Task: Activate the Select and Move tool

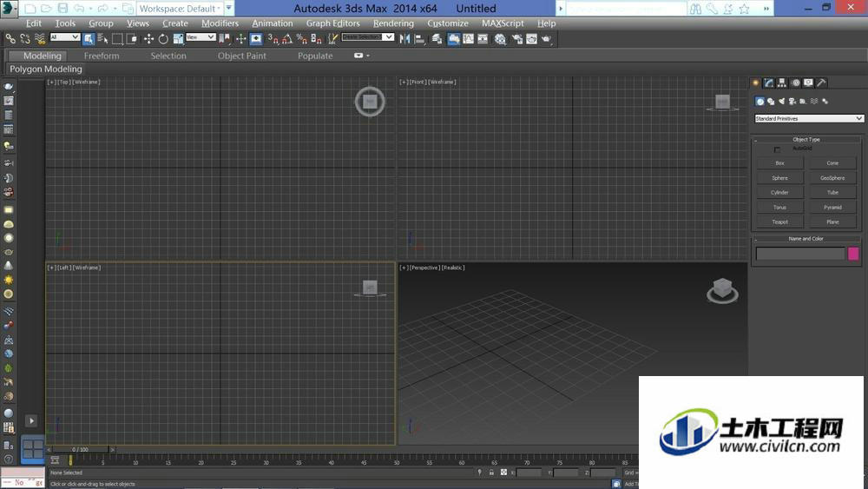Action: pos(148,39)
